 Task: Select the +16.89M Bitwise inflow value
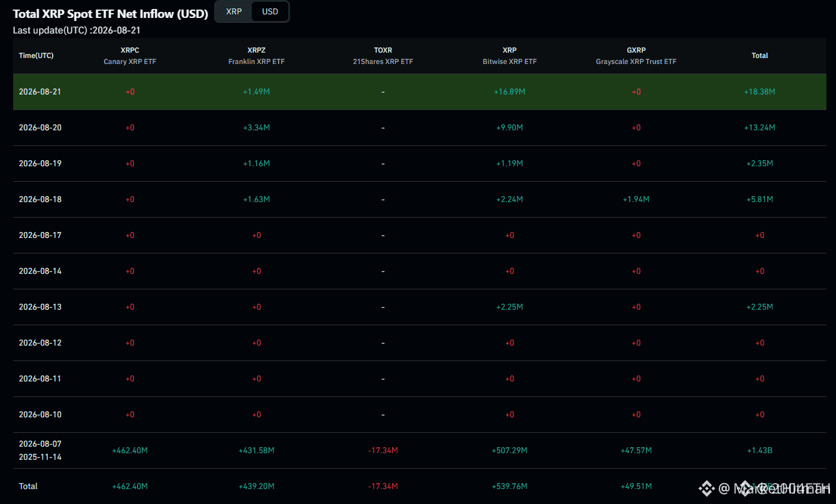click(x=509, y=91)
